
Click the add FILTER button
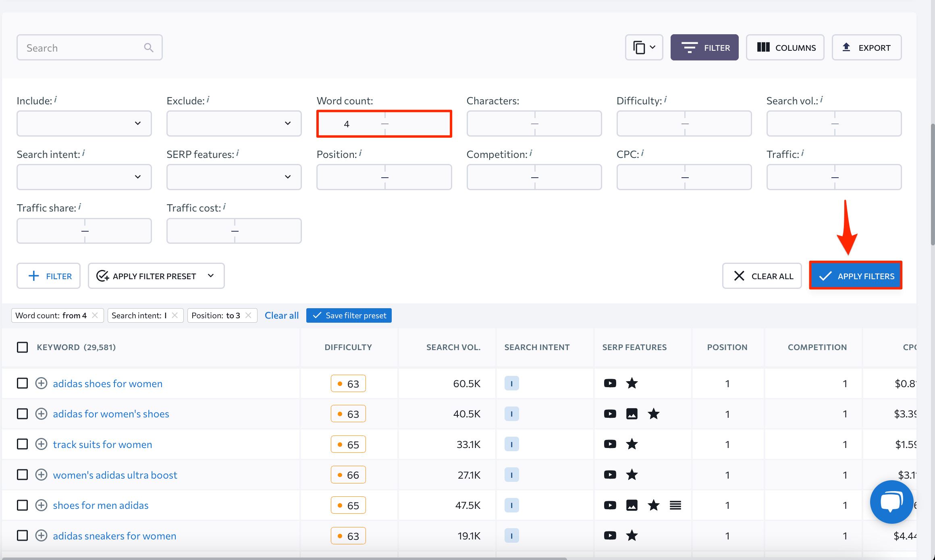coord(49,276)
